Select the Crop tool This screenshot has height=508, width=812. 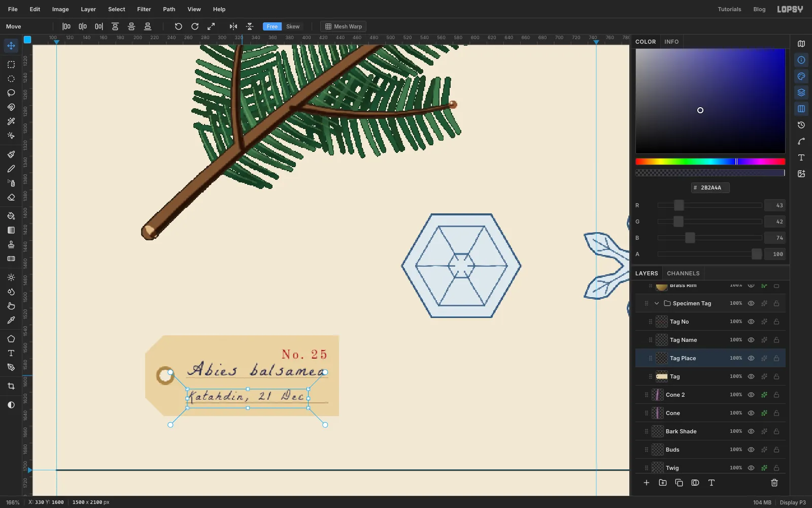pos(11,386)
